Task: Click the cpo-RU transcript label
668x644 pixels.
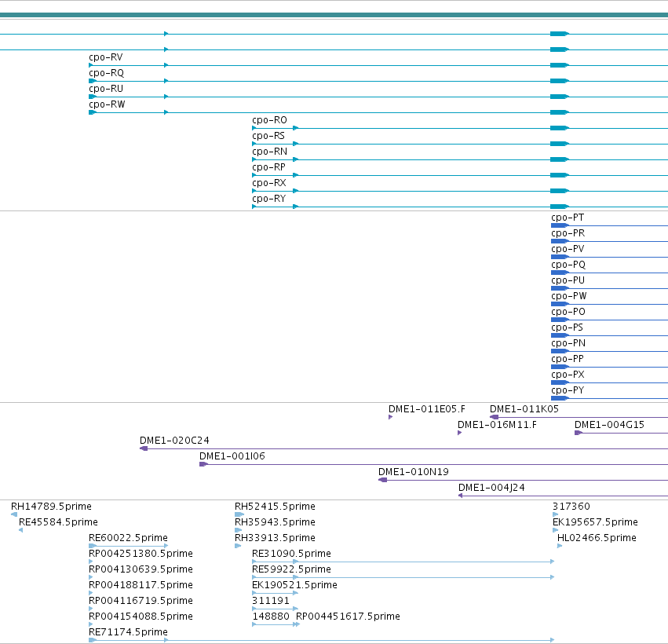Action: coord(106,89)
